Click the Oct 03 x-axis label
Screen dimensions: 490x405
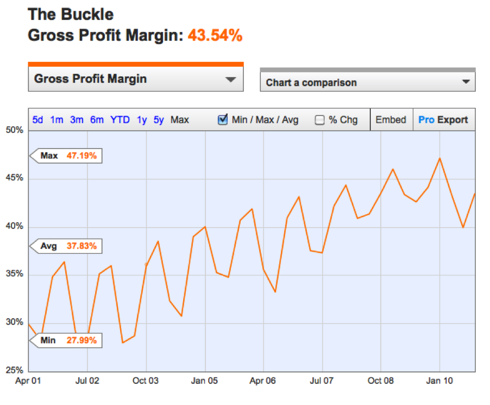tap(145, 381)
